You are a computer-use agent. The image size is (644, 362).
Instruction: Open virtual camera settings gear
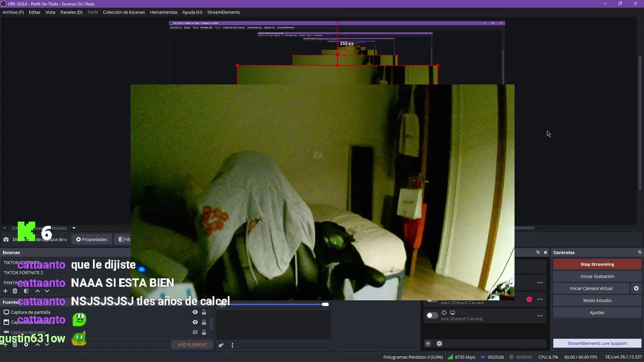pyautogui.click(x=636, y=289)
